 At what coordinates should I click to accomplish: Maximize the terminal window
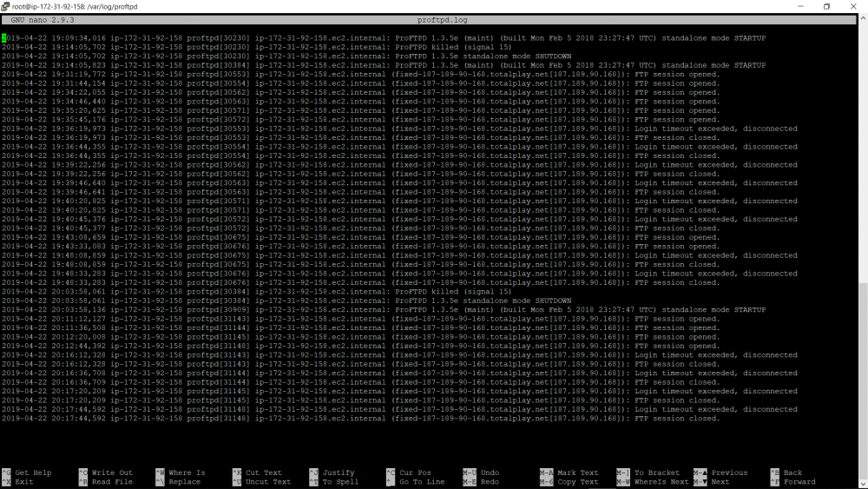point(826,6)
